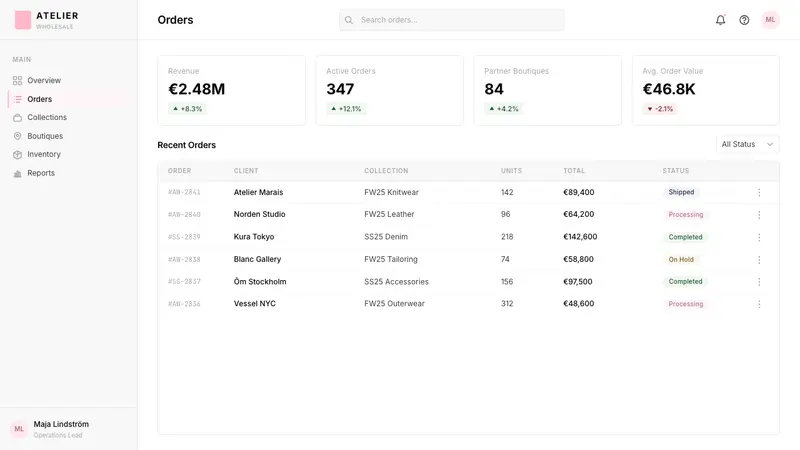Click the €142,600 total cell
Image resolution: width=800 pixels, height=450 pixels.
pos(580,237)
